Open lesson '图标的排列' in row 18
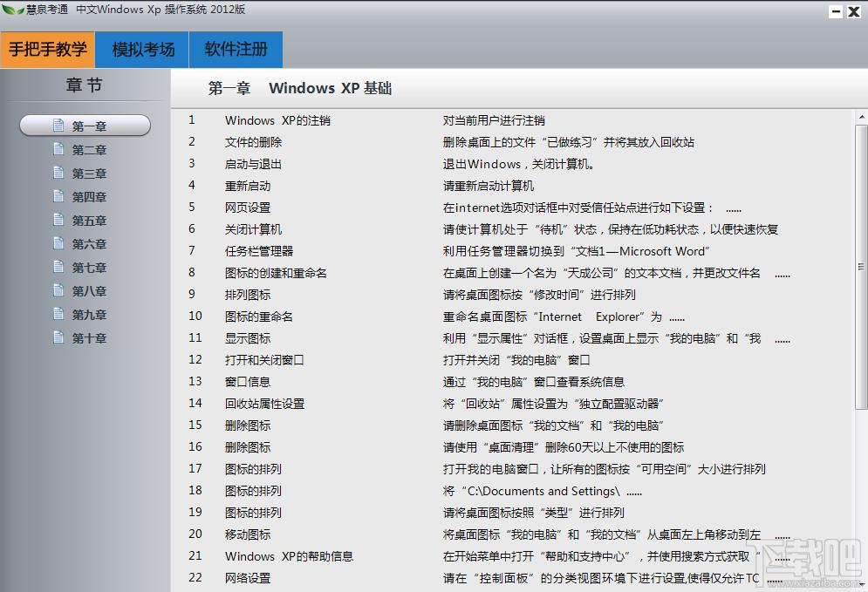This screenshot has width=868, height=592. pos(254,491)
